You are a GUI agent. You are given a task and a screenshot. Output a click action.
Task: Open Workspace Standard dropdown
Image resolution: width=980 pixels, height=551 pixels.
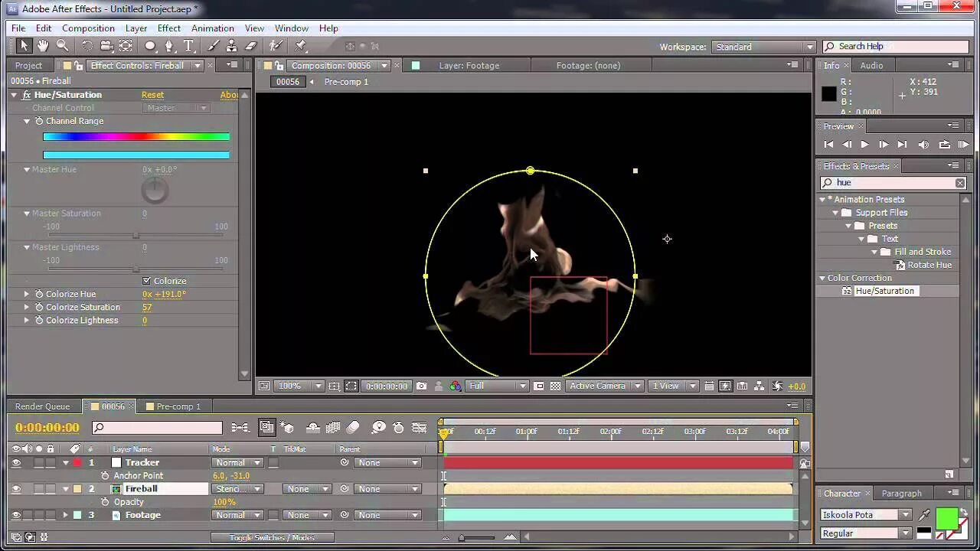763,47
